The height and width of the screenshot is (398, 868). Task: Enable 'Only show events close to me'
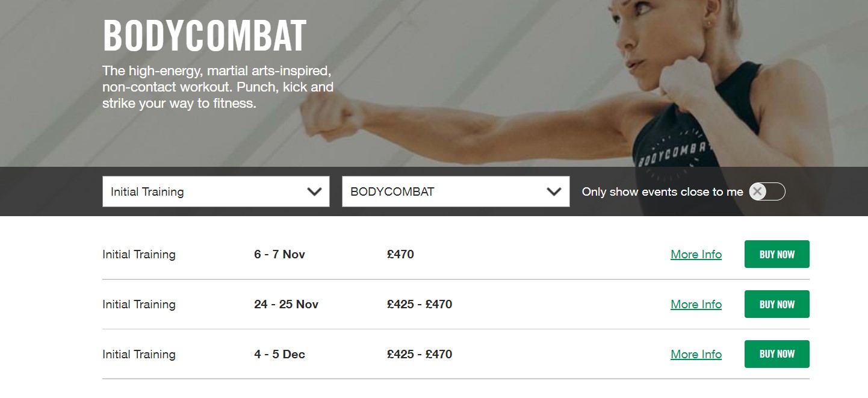coord(767,191)
